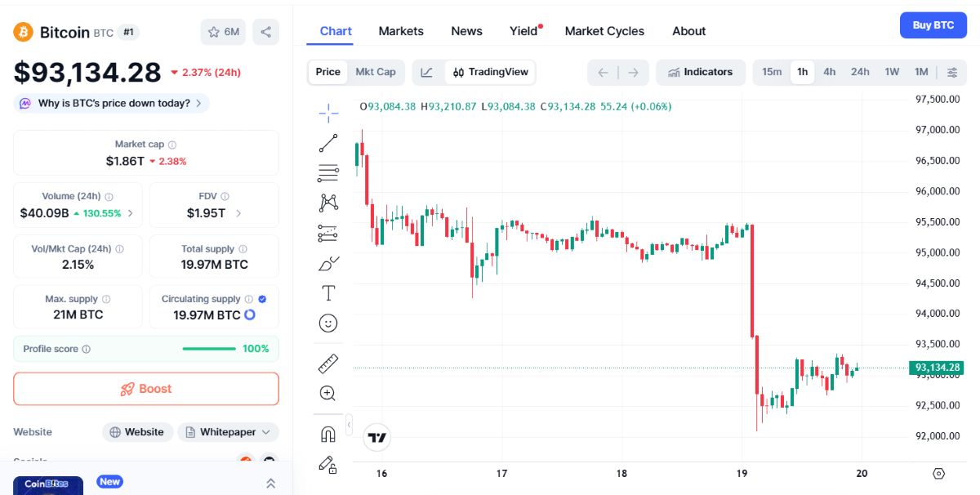Select the Brush drawing tool
This screenshot has height=495, width=980.
pos(327,262)
